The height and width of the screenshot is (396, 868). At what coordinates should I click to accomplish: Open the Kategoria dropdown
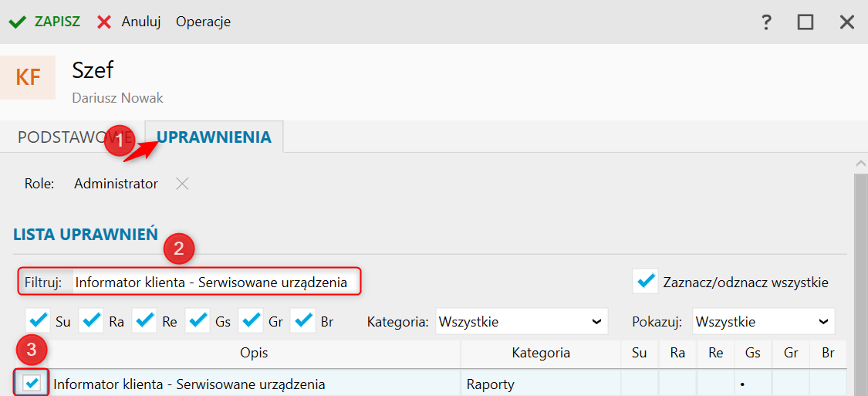point(522,321)
